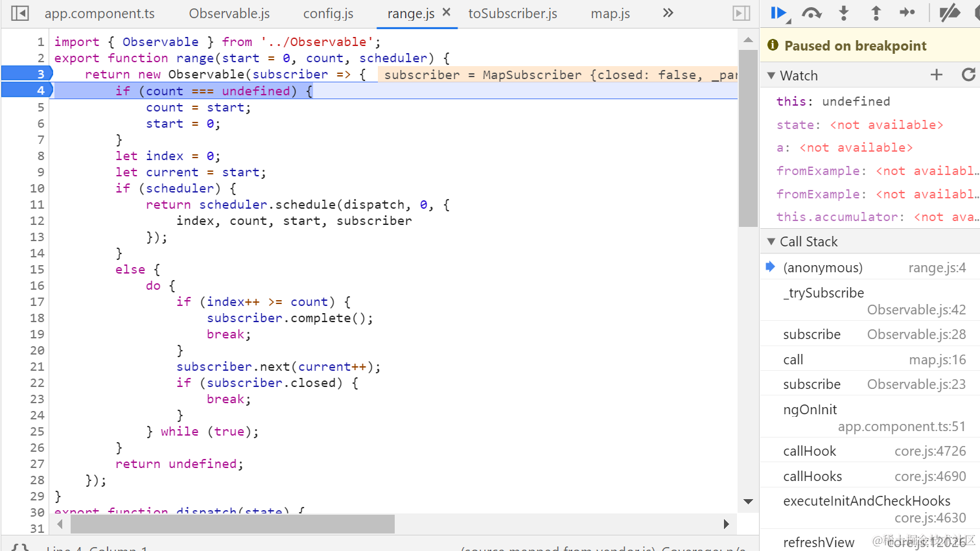Switch to Observable.js tab
Image resolution: width=980 pixels, height=551 pixels.
(x=229, y=14)
